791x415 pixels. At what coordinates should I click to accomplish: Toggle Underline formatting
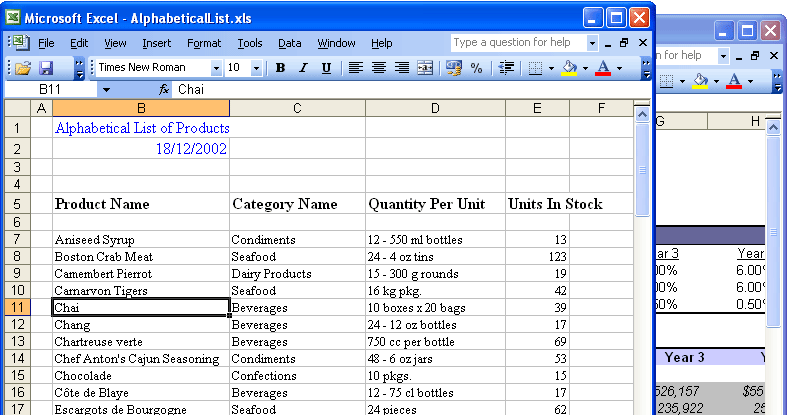[x=326, y=68]
